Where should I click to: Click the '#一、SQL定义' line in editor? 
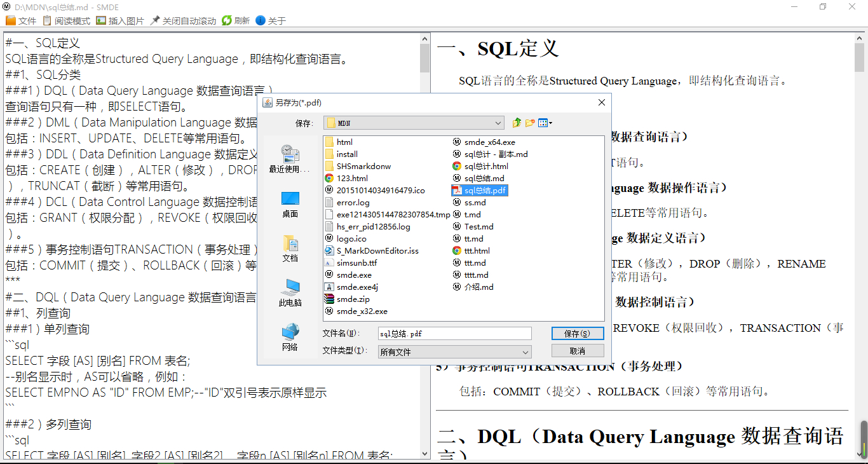tap(43, 43)
